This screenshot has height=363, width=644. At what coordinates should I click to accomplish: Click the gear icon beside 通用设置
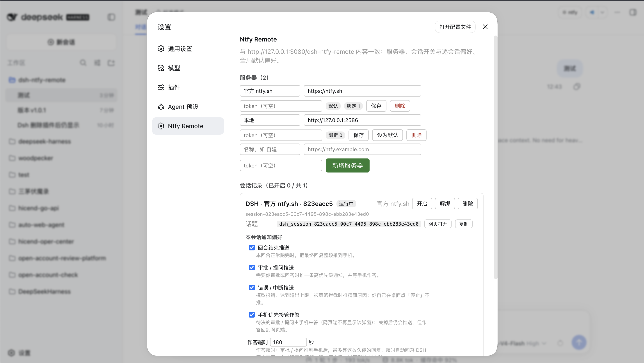click(x=161, y=49)
